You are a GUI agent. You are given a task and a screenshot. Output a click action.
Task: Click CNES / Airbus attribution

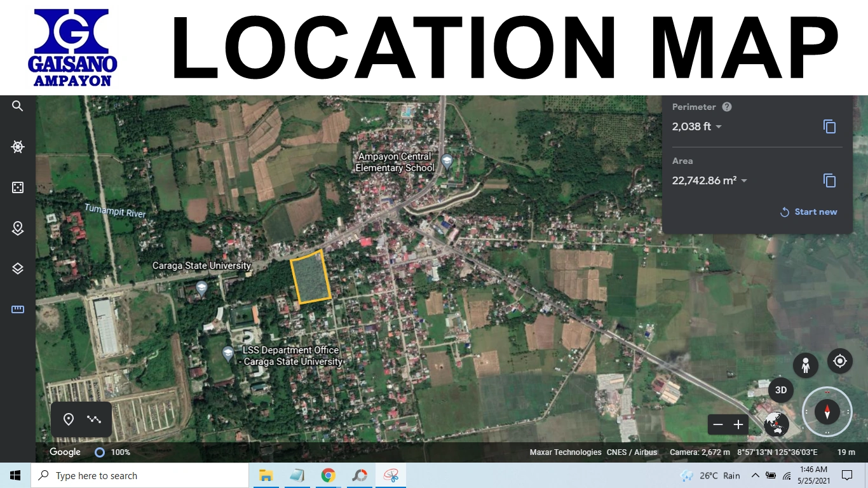click(x=632, y=452)
